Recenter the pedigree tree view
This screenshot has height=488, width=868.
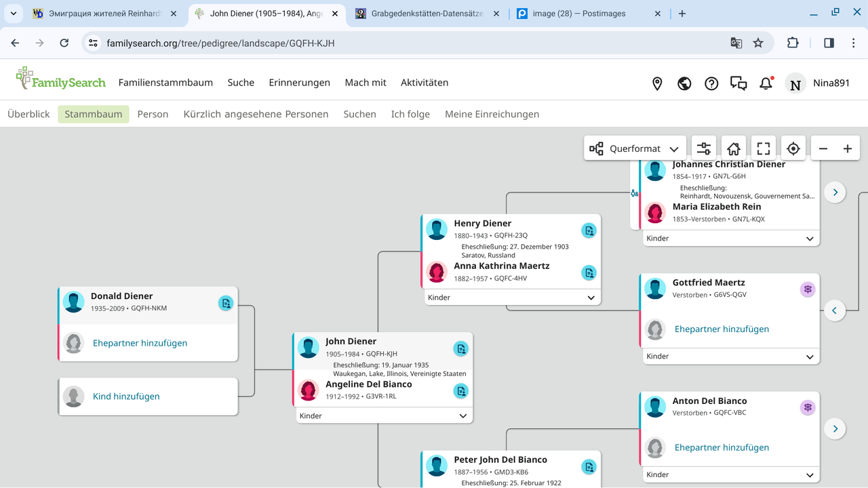click(793, 148)
